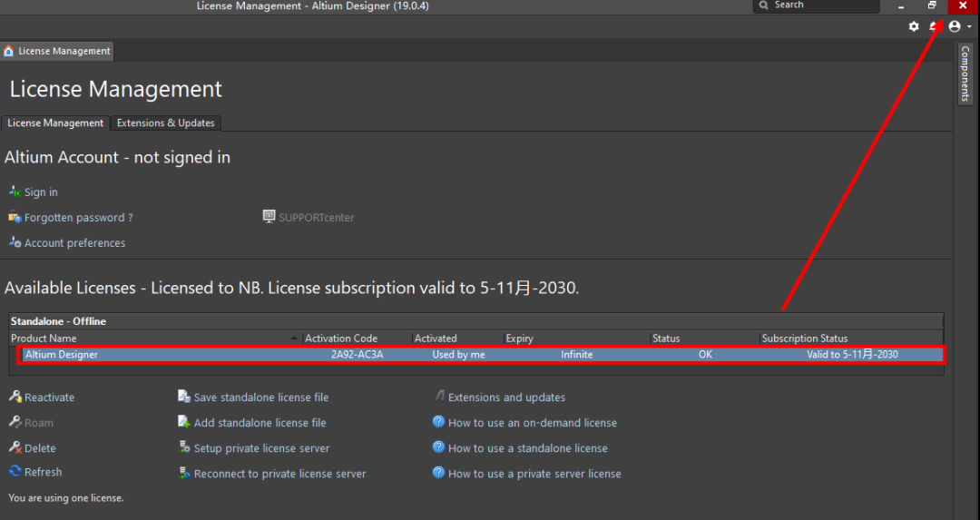Click the Infinite expiry cell
Image resolution: width=980 pixels, height=520 pixels.
(x=577, y=354)
